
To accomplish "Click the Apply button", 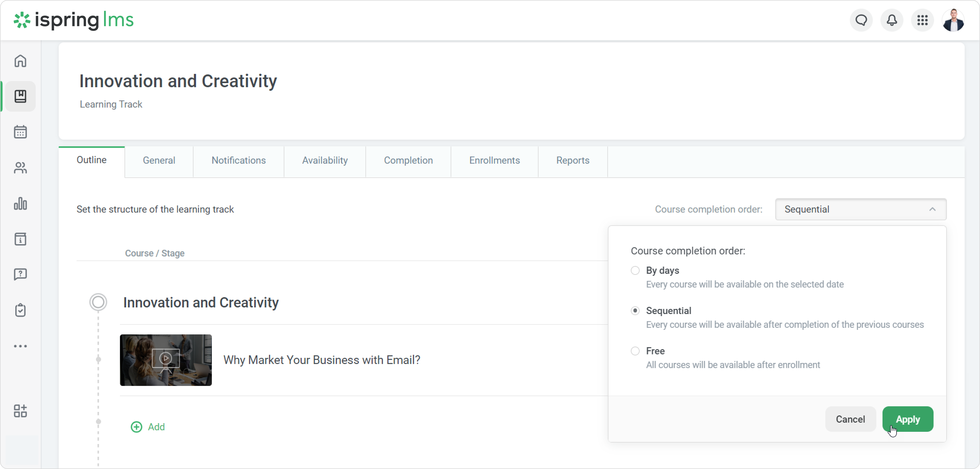I will point(907,419).
